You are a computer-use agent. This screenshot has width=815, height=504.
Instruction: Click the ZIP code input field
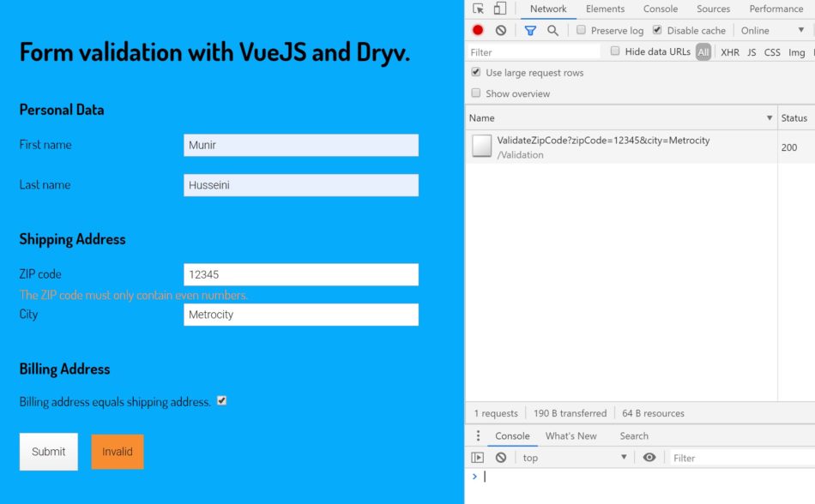pos(300,273)
